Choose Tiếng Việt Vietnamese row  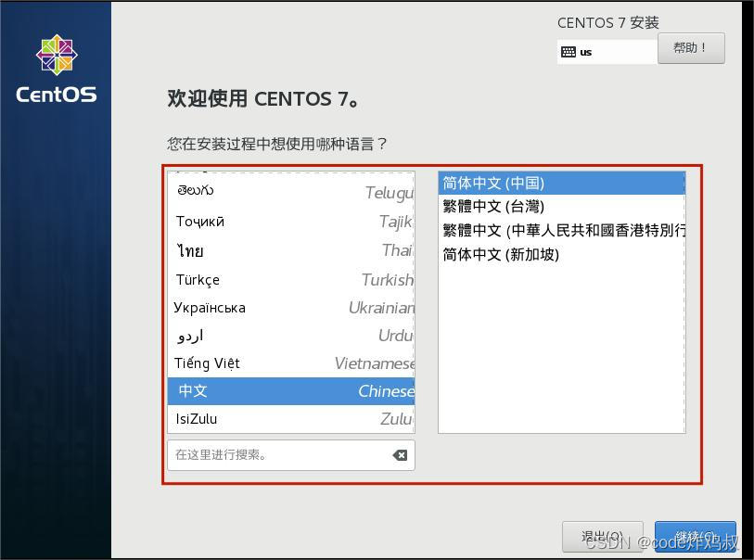point(291,363)
